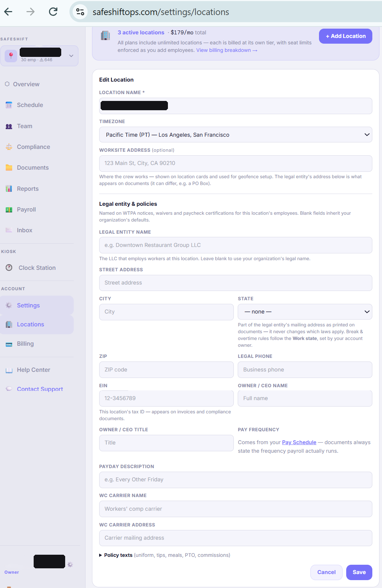This screenshot has width=382, height=588.
Task: Click the WC Carrier Name field
Action: click(236, 509)
